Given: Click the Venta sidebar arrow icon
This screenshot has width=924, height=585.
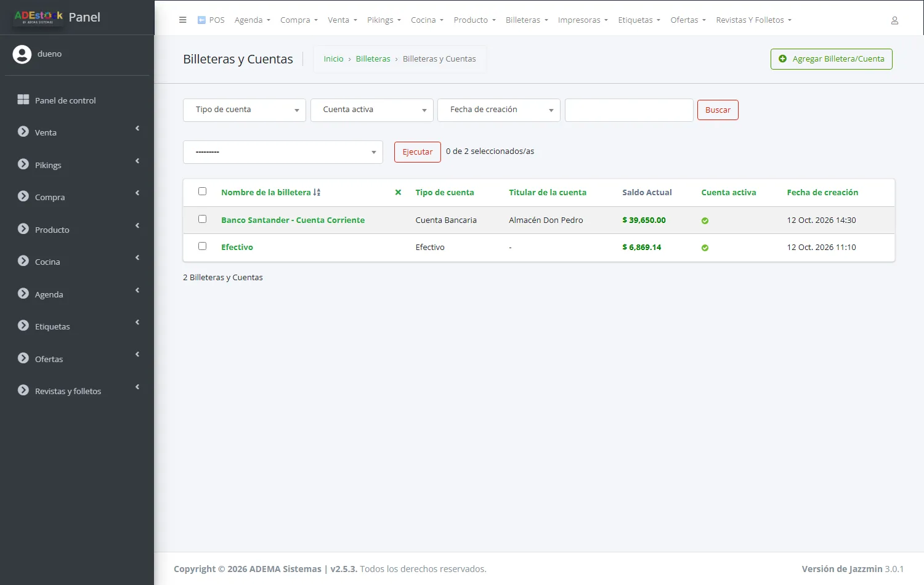Looking at the screenshot, I should pos(23,132).
